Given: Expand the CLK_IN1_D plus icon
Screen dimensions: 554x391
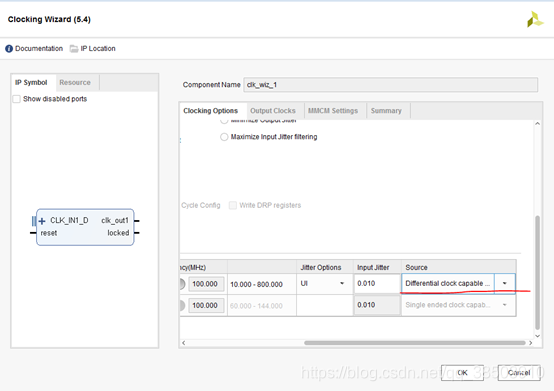Looking at the screenshot, I should click(x=42, y=221).
